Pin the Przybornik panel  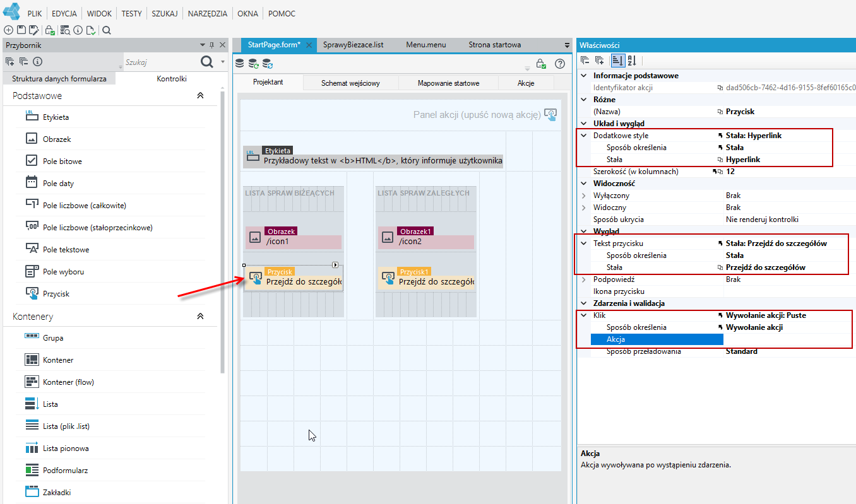click(x=211, y=45)
